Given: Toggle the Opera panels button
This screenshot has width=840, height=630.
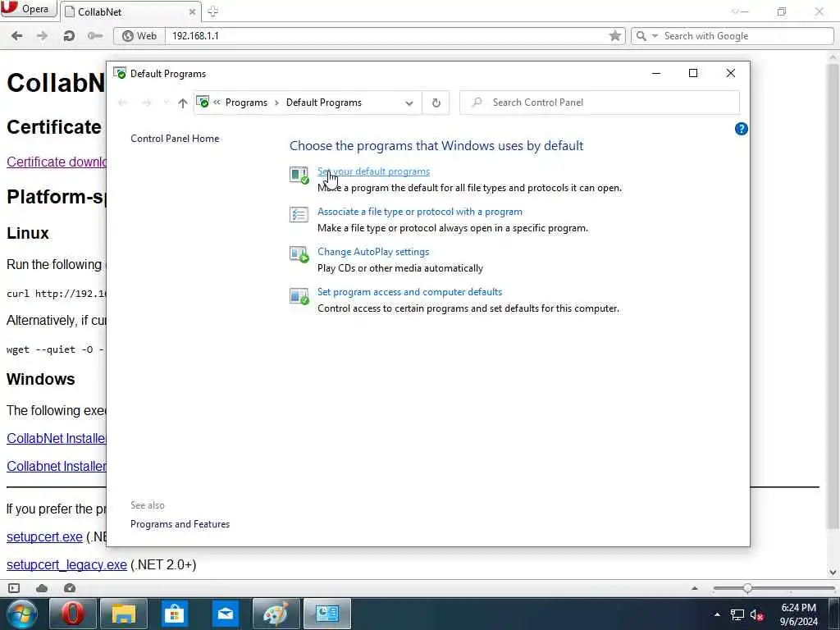Looking at the screenshot, I should point(14,588).
